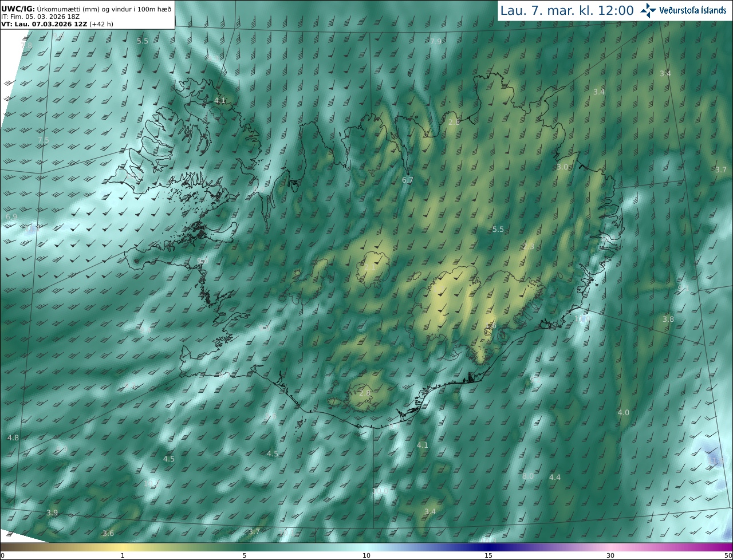Click the 8.0 value on the map

(528, 476)
